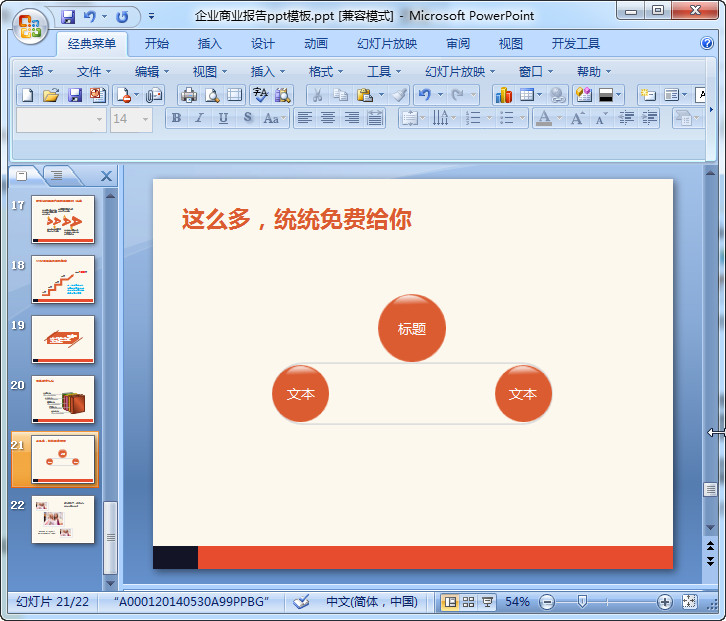Center align text

click(x=328, y=119)
